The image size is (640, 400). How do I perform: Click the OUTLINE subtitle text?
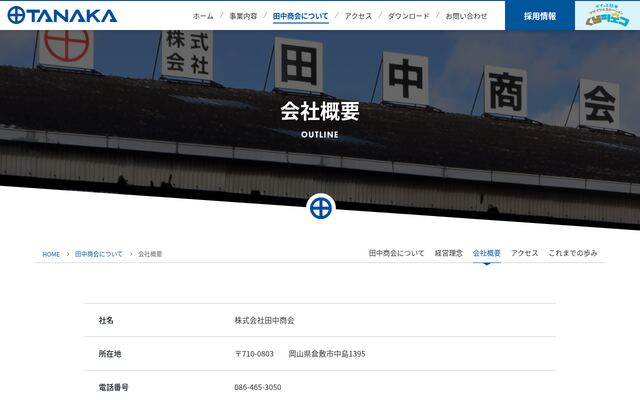point(320,134)
